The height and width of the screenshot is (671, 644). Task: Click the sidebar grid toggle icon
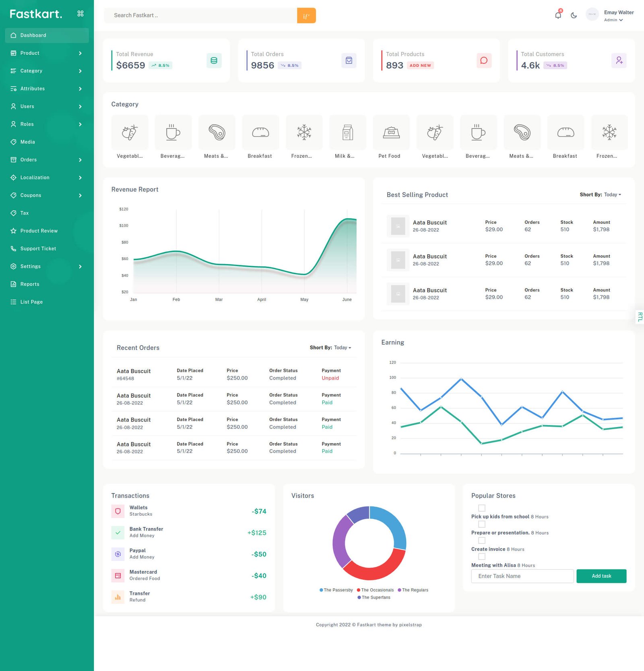[80, 14]
